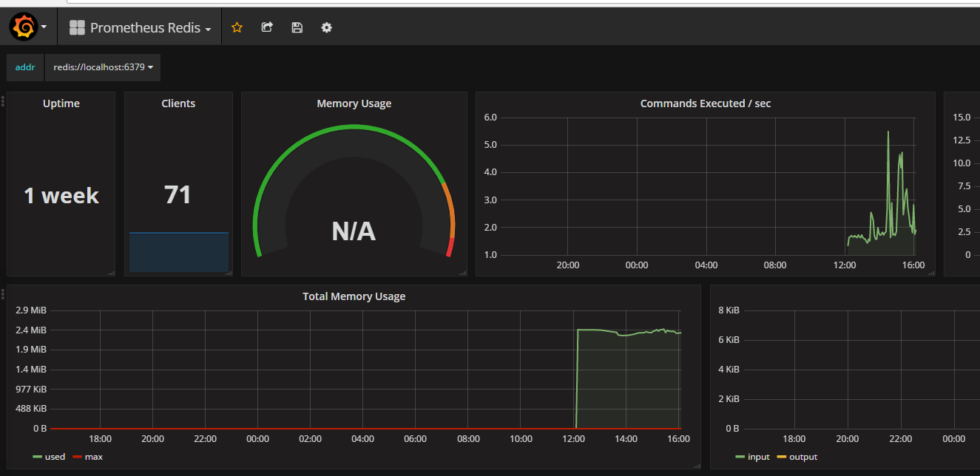980x476 pixels.
Task: Open the Uptime panel title menu
Action: 61,103
